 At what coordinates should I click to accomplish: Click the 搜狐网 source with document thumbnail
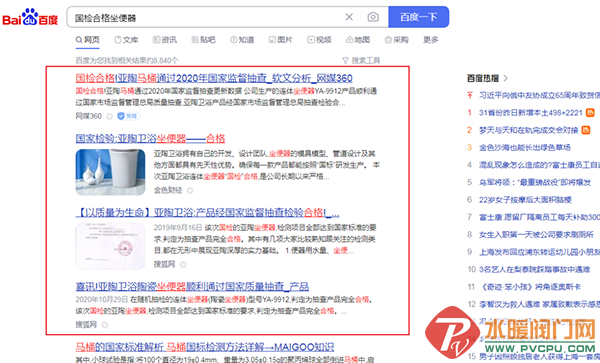click(164, 264)
